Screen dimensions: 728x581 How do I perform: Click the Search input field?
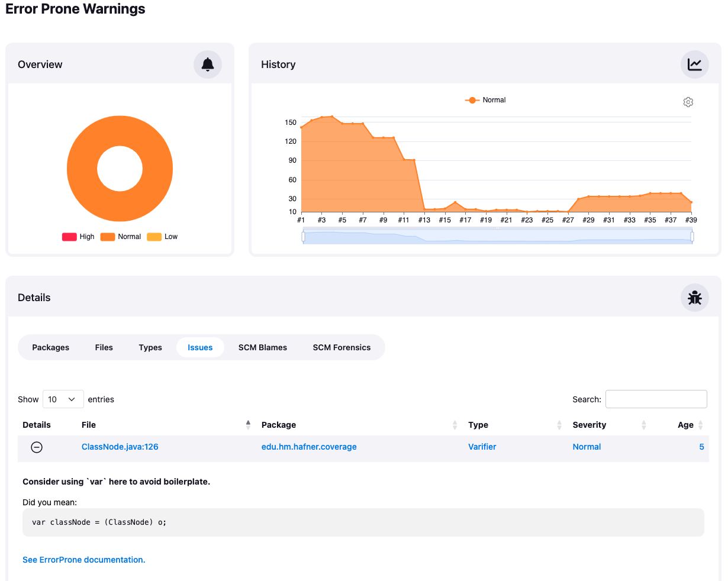[x=656, y=399]
